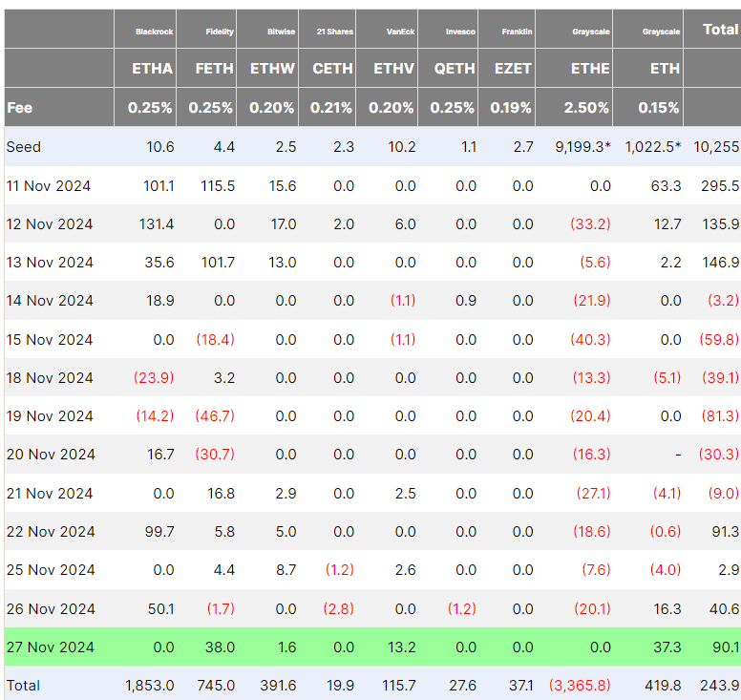Image resolution: width=741 pixels, height=700 pixels.
Task: Click the 2.50% fee value
Action: click(x=586, y=108)
